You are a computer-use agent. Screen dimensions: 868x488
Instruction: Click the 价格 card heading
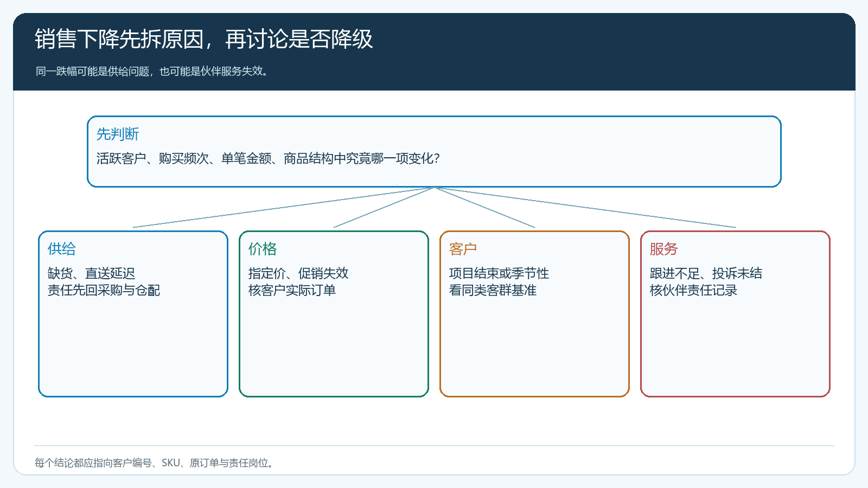pos(263,249)
